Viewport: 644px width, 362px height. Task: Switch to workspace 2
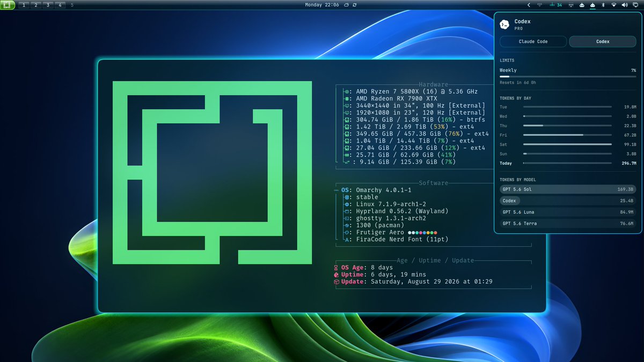point(36,5)
